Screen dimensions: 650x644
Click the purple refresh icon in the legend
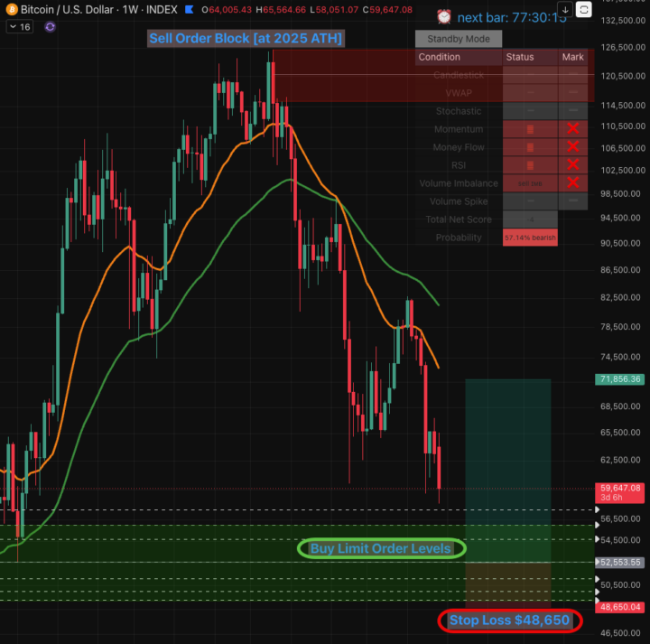(50, 27)
